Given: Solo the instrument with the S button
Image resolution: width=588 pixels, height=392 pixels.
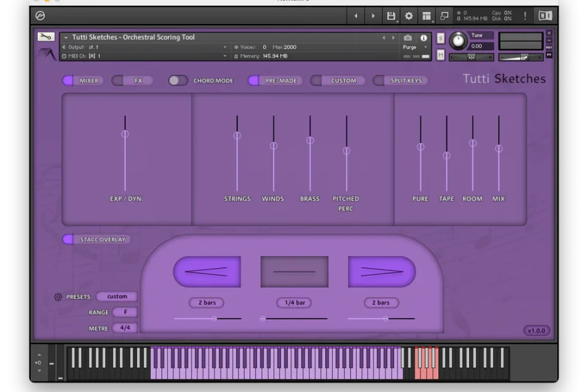Looking at the screenshot, I should pos(441,39).
